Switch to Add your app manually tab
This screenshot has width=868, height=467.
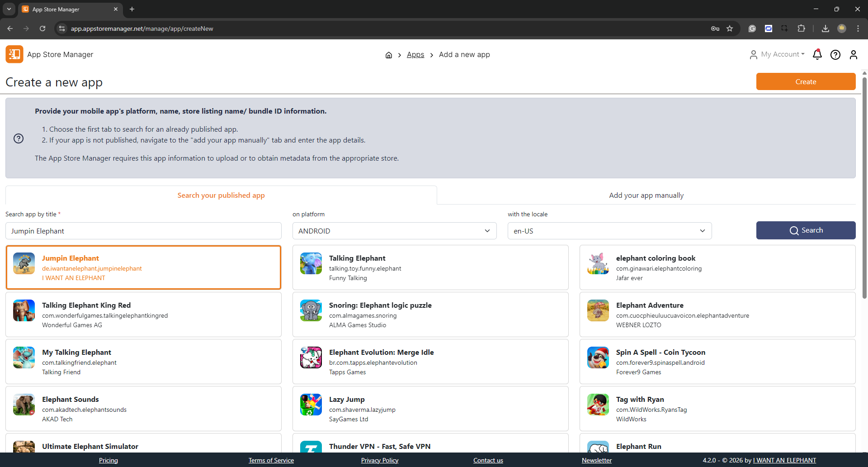coord(646,195)
